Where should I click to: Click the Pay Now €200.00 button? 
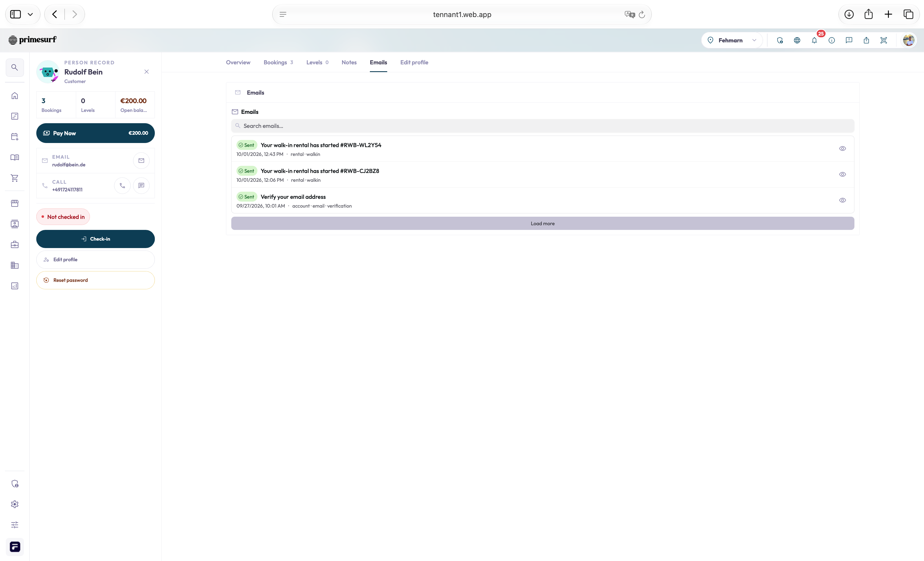pos(96,133)
